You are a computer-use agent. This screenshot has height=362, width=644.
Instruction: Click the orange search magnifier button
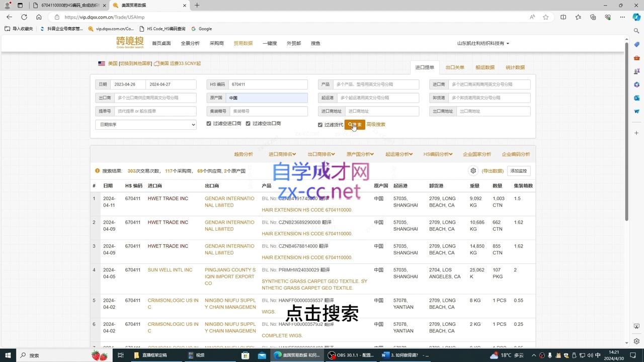click(x=355, y=125)
